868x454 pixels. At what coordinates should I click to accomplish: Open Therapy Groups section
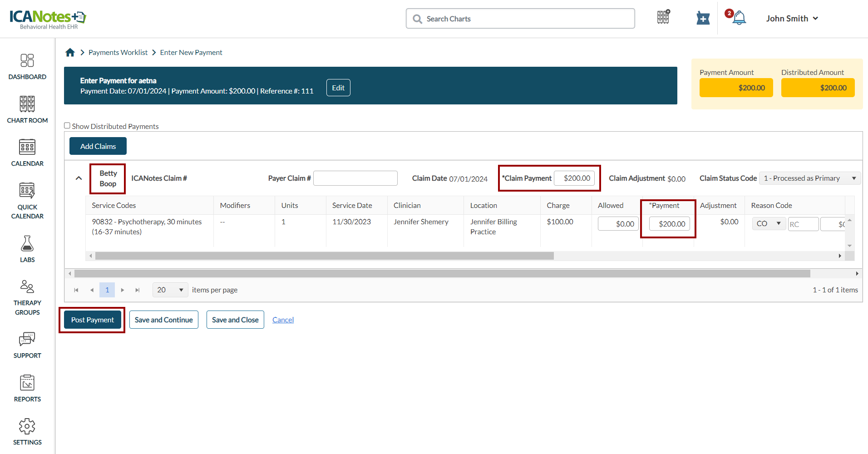(x=27, y=297)
